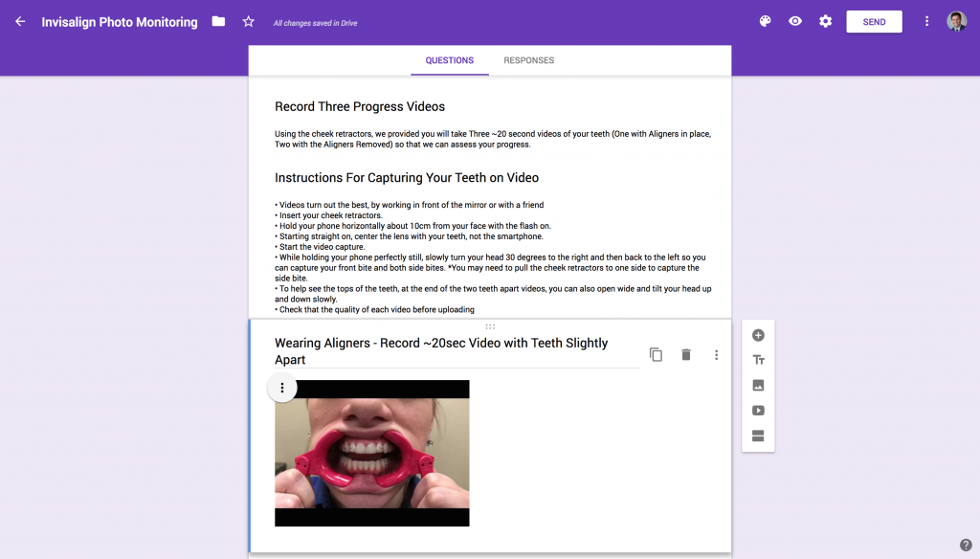Click the line 'Start the video capture.'

coord(320,247)
